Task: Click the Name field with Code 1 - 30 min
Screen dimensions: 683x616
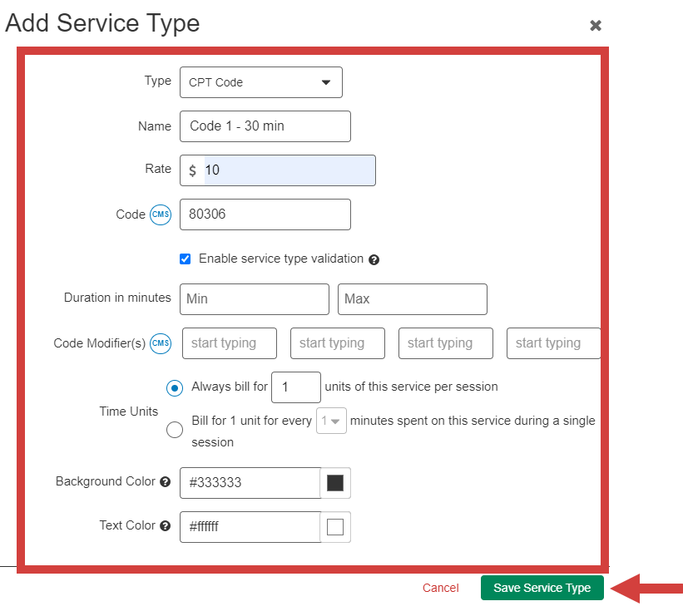Action: (x=265, y=126)
